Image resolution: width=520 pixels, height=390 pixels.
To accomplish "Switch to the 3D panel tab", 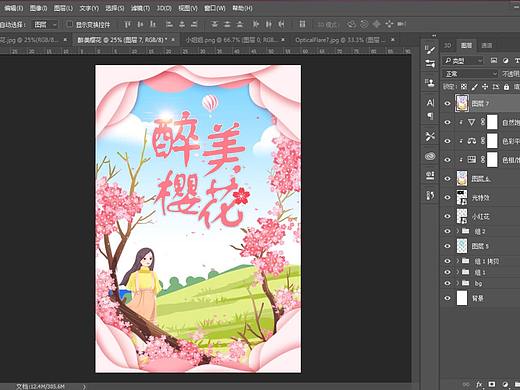I will pyautogui.click(x=448, y=45).
